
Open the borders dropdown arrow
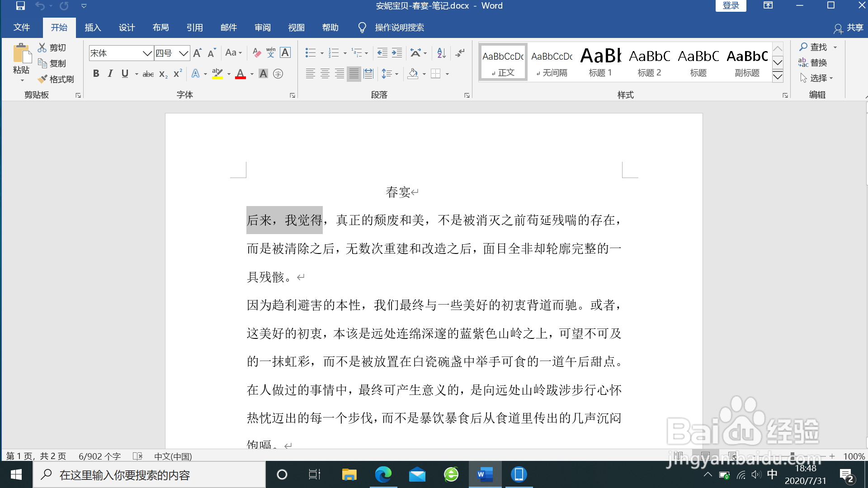(x=447, y=74)
